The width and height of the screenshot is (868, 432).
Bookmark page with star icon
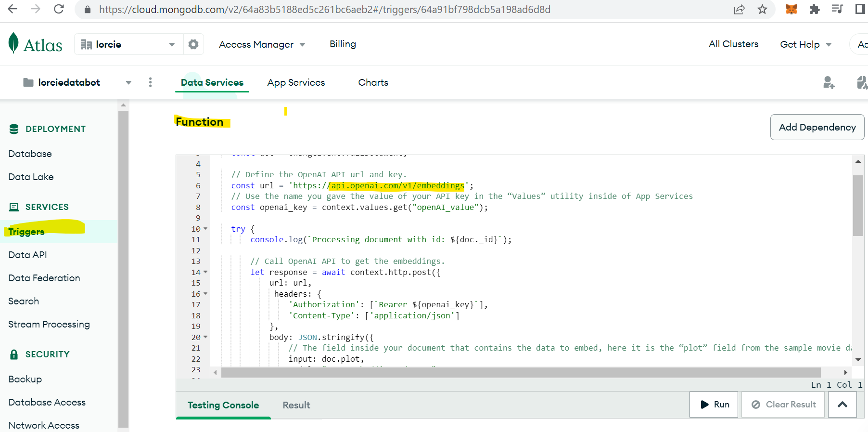762,9
